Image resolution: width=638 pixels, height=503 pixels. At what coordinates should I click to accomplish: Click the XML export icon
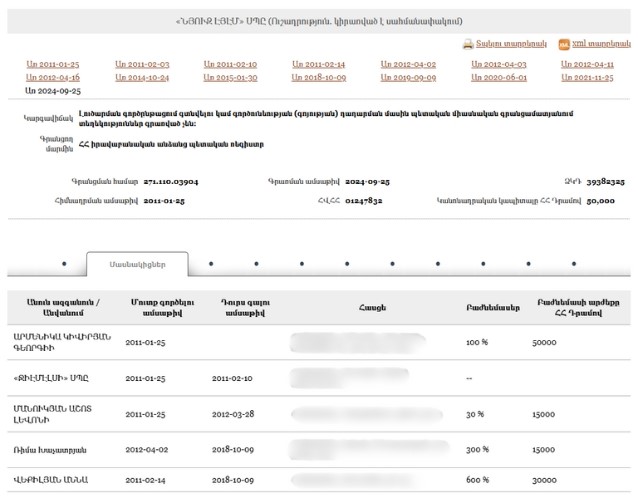point(564,45)
